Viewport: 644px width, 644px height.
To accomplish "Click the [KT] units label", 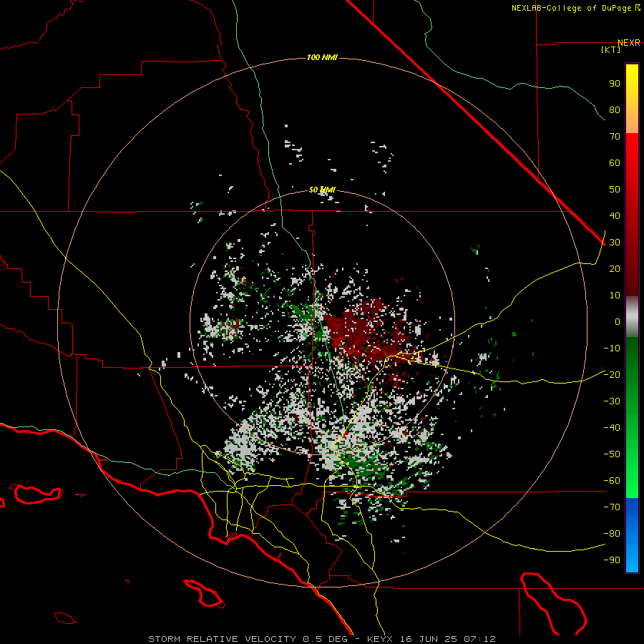I will 610,49.
